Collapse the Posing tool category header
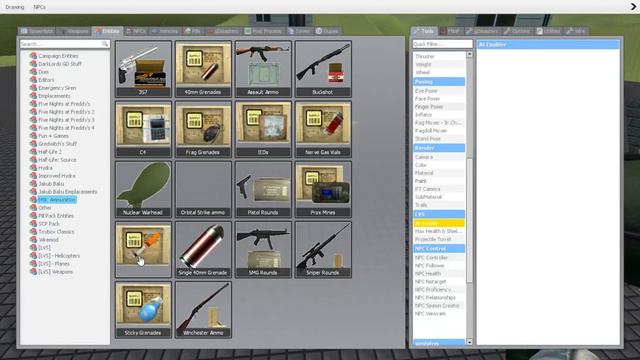 tap(439, 82)
